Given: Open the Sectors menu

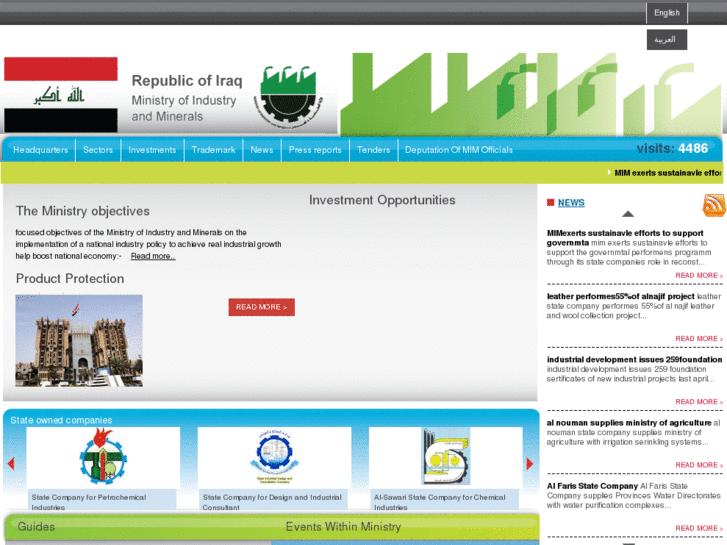Looking at the screenshot, I should point(98,150).
